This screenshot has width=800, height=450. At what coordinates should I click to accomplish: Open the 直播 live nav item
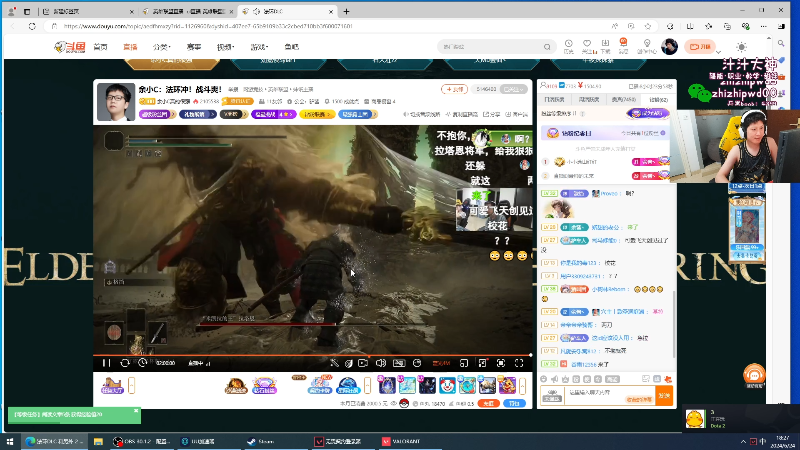pos(130,47)
